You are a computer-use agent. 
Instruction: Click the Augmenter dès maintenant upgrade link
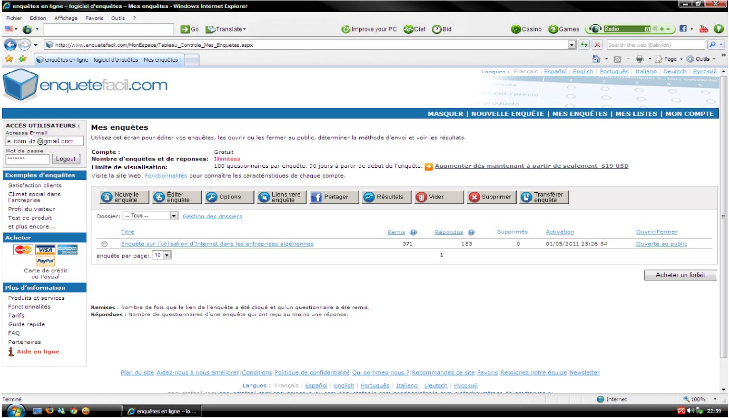[531, 166]
